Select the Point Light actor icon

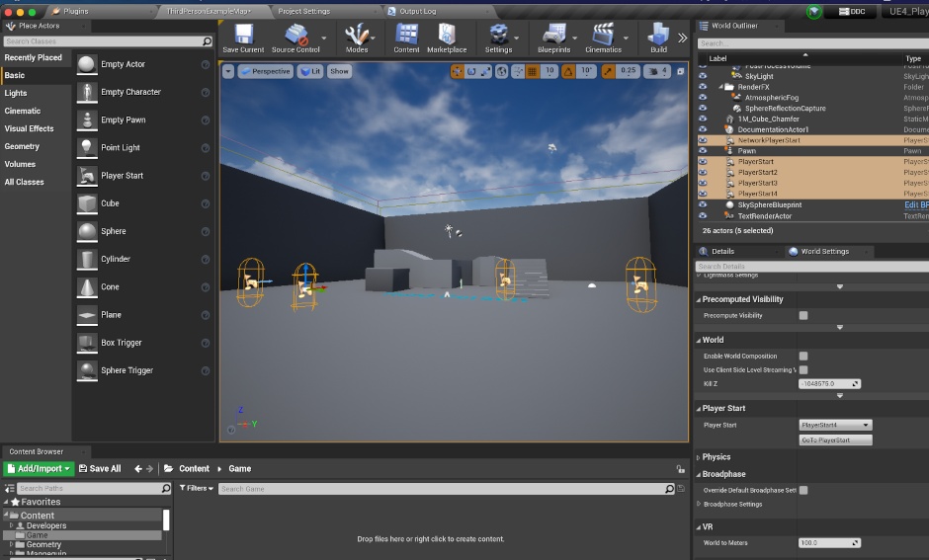coord(87,147)
